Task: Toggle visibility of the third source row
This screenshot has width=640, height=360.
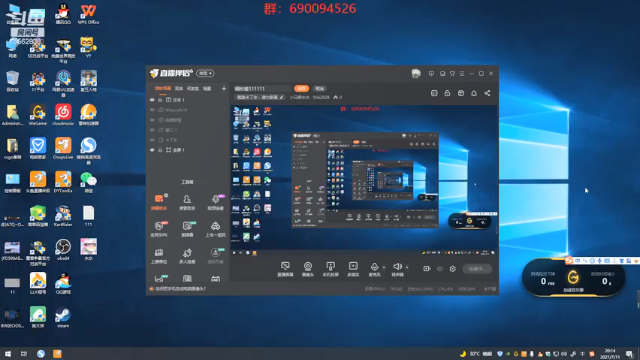Action: point(152,120)
